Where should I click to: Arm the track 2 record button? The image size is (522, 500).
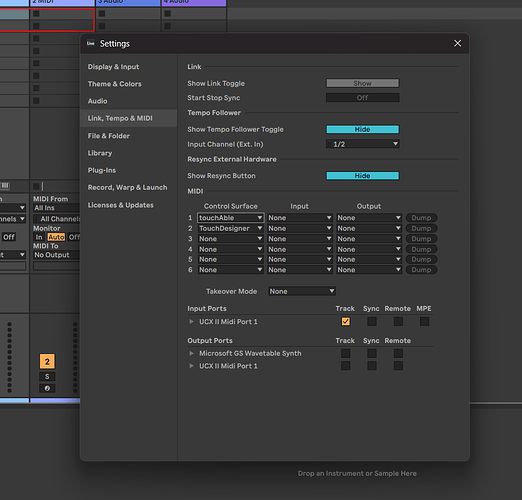47,388
